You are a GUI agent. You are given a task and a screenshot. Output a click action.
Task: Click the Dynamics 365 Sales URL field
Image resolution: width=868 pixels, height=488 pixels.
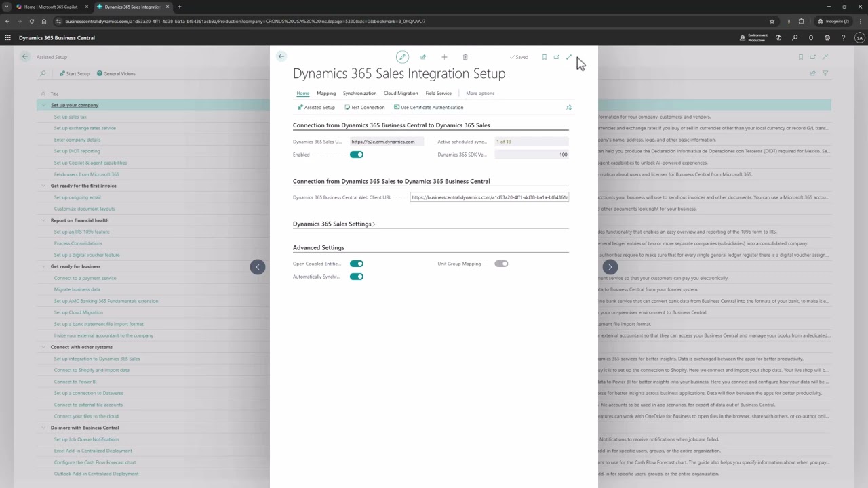point(387,142)
